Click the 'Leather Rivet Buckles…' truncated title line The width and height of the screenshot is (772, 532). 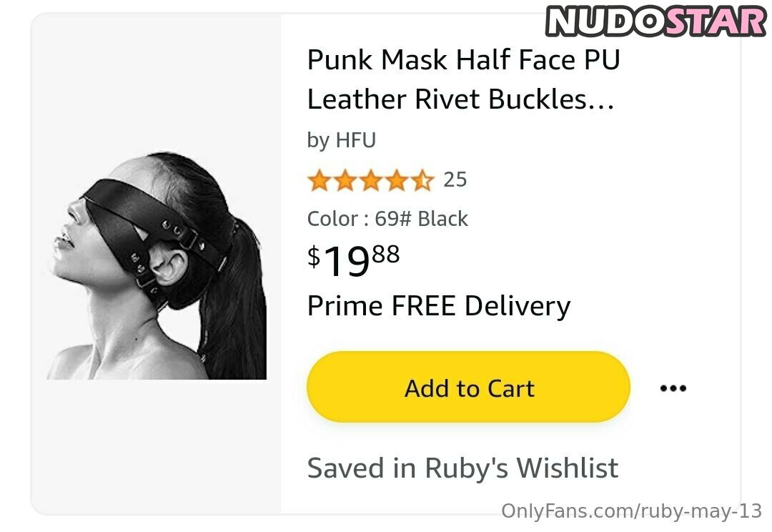point(461,99)
